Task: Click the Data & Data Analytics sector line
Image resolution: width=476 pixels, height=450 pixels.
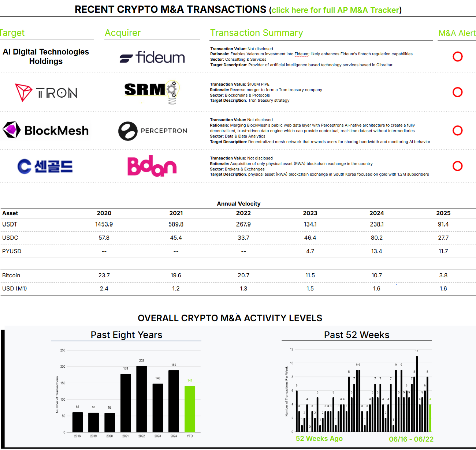Action: pyautogui.click(x=238, y=136)
